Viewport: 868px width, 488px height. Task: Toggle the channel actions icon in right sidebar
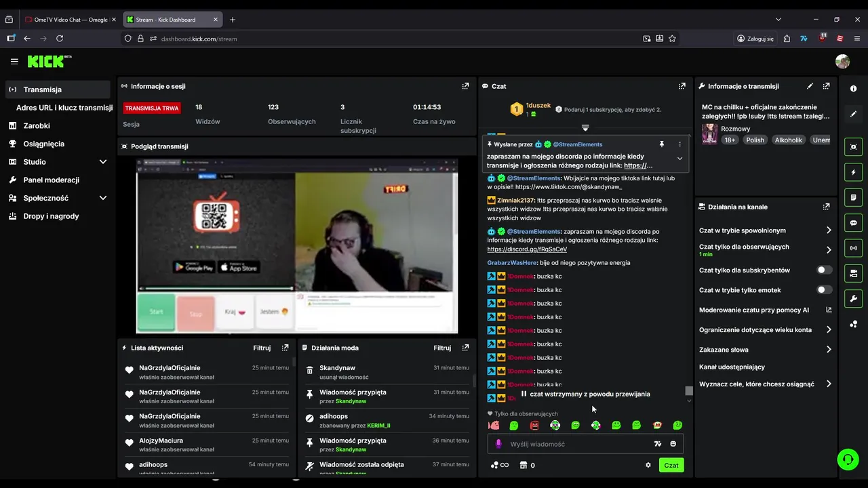(x=853, y=274)
